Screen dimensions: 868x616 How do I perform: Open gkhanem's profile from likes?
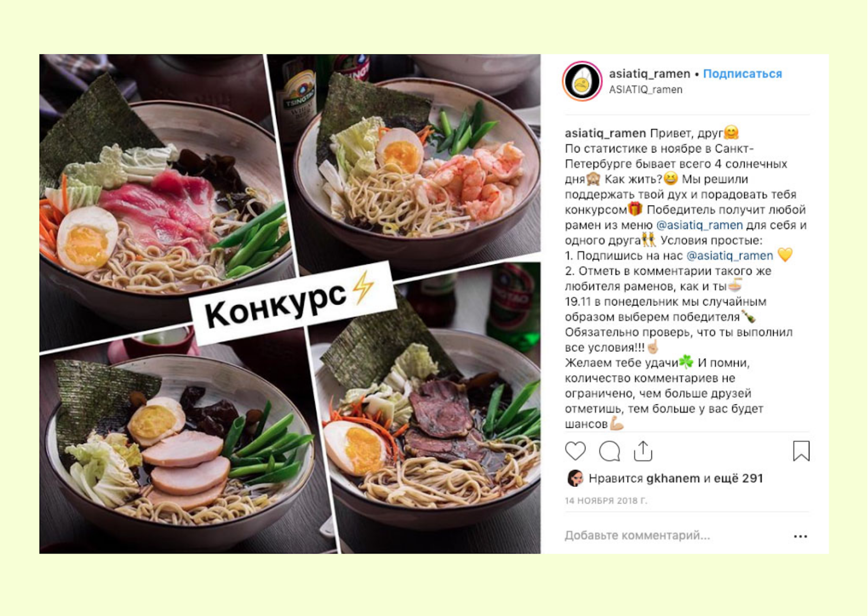tap(673, 478)
